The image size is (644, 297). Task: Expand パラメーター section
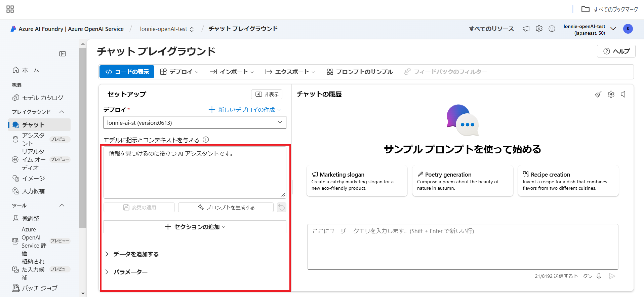(126, 272)
